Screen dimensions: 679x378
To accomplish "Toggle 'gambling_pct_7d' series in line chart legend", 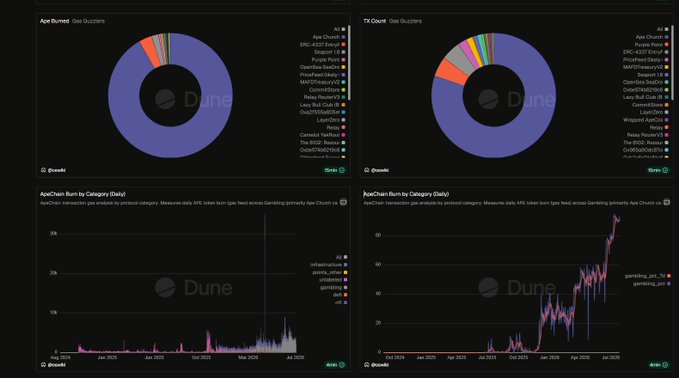I will click(x=647, y=276).
